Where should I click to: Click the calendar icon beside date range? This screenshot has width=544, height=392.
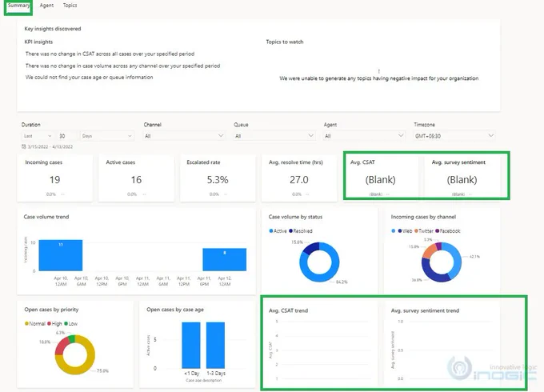point(23,146)
